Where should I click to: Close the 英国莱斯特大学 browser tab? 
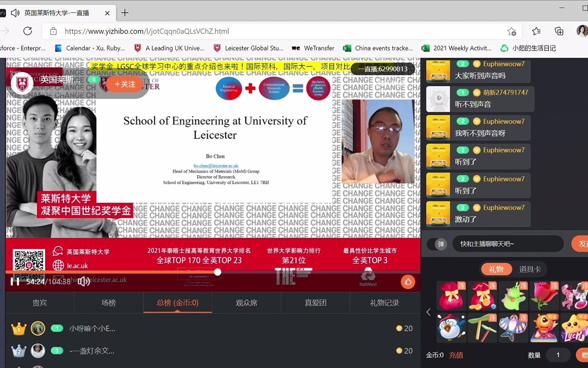(x=107, y=13)
